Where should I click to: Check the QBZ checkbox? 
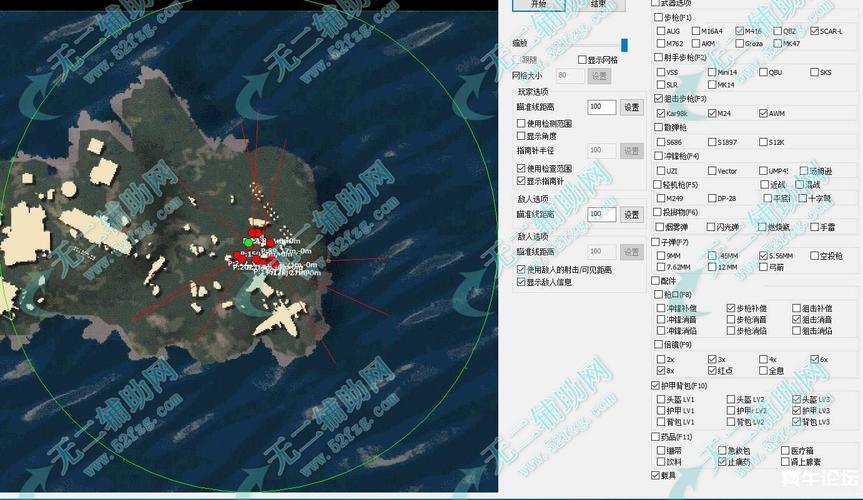778,31
